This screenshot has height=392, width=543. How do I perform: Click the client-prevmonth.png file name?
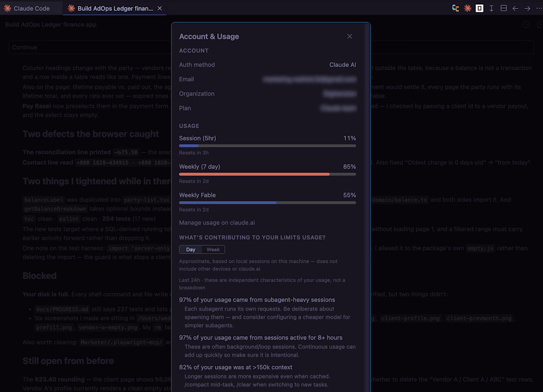click(x=479, y=319)
